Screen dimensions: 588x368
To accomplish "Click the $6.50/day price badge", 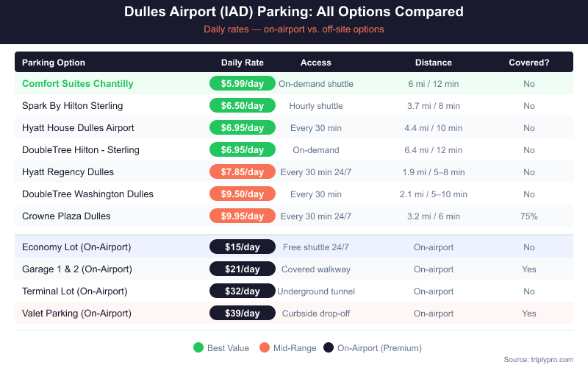I will pyautogui.click(x=243, y=106).
